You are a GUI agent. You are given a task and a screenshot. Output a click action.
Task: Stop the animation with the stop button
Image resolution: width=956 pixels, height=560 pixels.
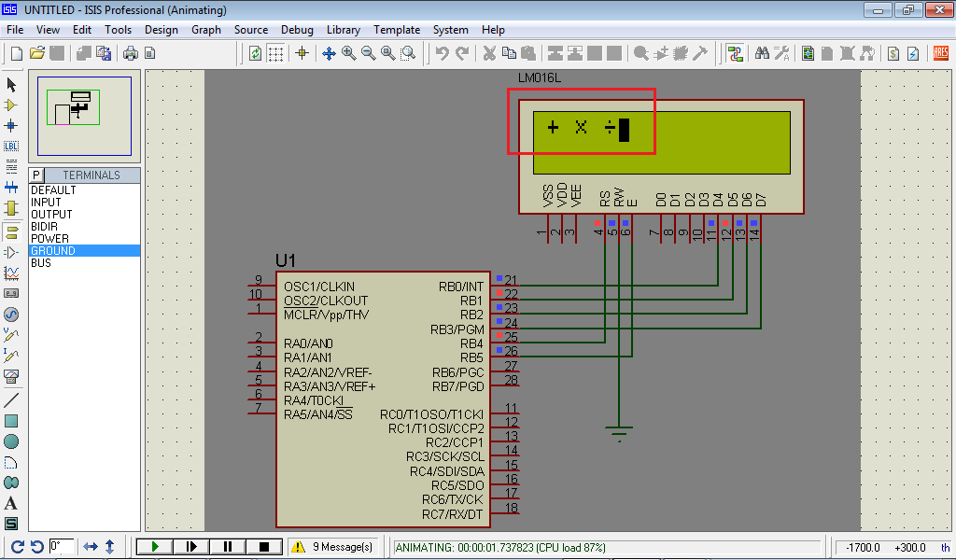[x=263, y=546]
